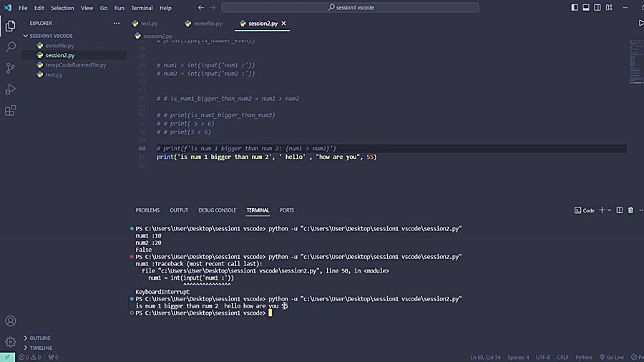Open tempCodeRunnerFile.py in the explorer

[x=76, y=65]
